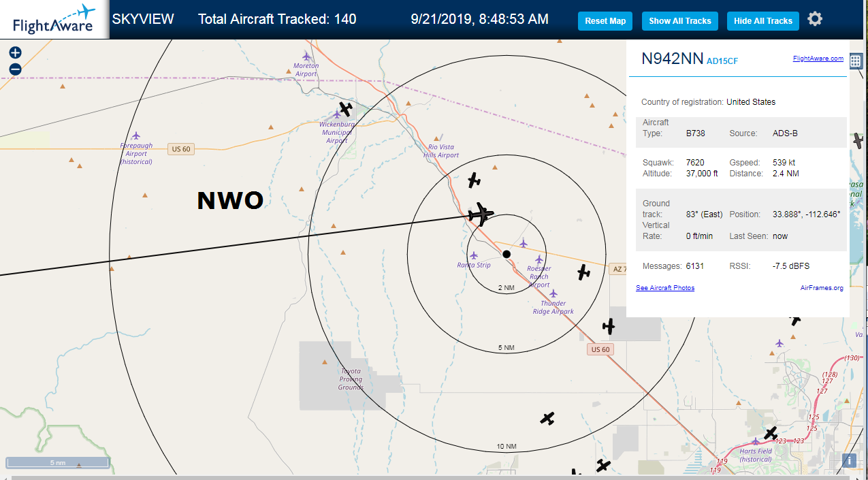Select aircraft just inside the 5 NM ring north
Image resolution: width=868 pixels, height=480 pixels.
click(x=475, y=180)
